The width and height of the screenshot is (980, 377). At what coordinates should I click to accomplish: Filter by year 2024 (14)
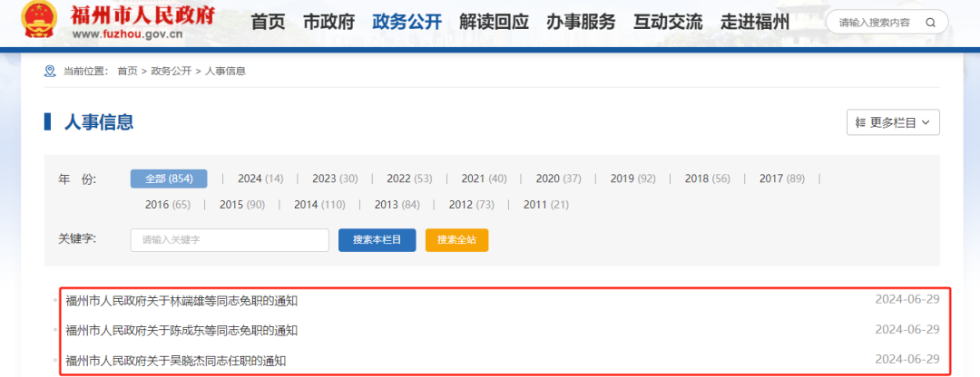[260, 179]
